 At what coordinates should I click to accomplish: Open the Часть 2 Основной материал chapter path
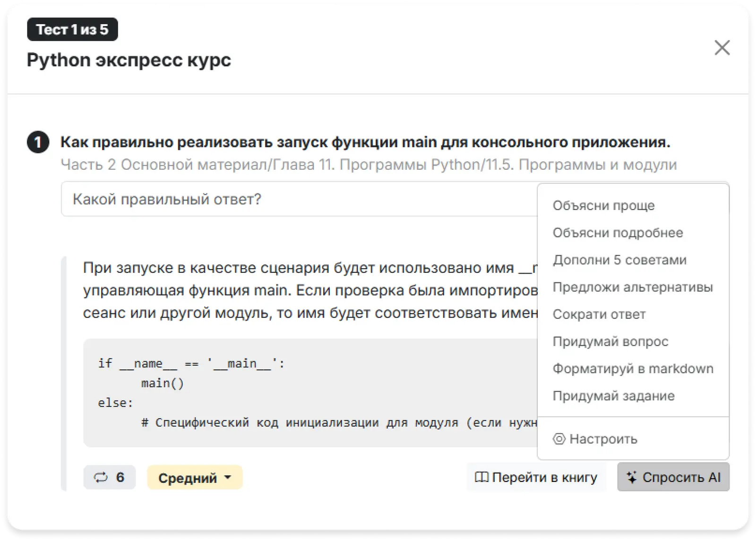(369, 165)
